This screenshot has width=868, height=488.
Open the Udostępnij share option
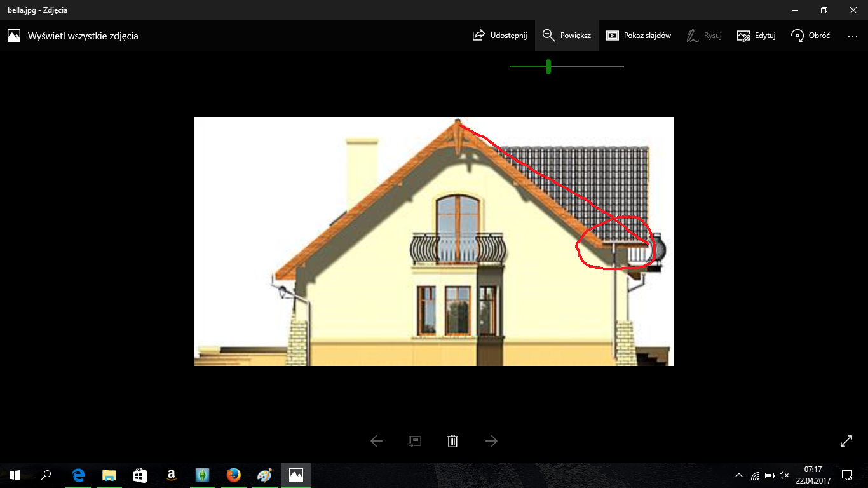499,36
